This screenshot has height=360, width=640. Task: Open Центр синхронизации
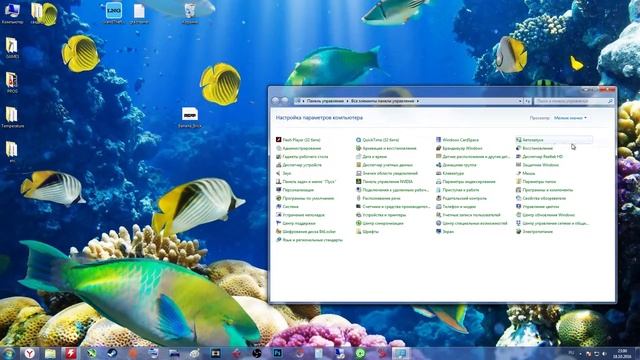tap(380, 223)
